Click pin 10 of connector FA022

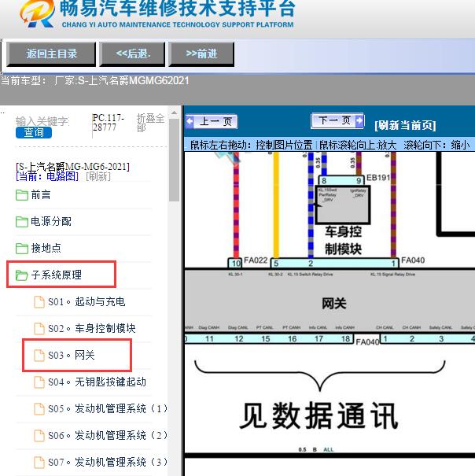(x=236, y=263)
